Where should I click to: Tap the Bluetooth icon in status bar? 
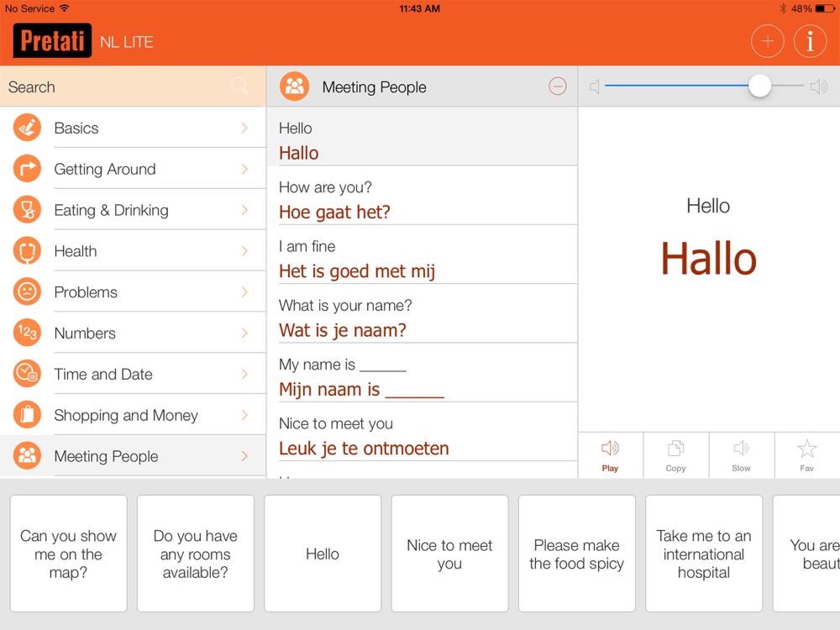783,8
